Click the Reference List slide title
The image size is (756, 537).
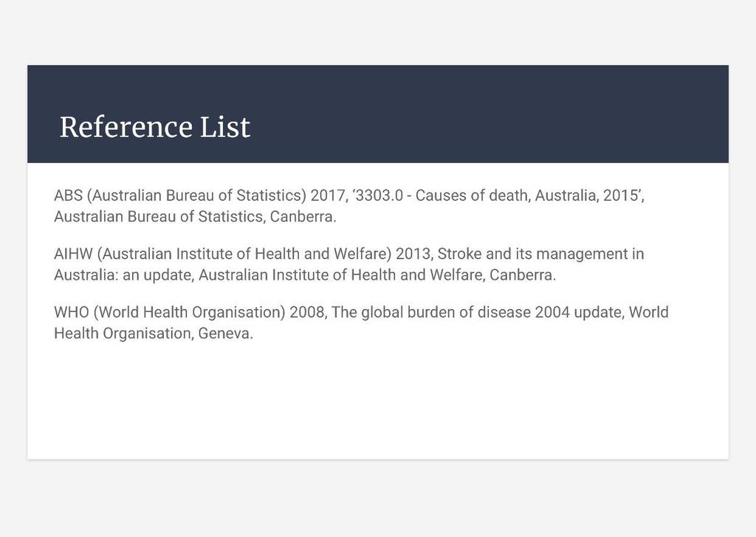pos(155,127)
